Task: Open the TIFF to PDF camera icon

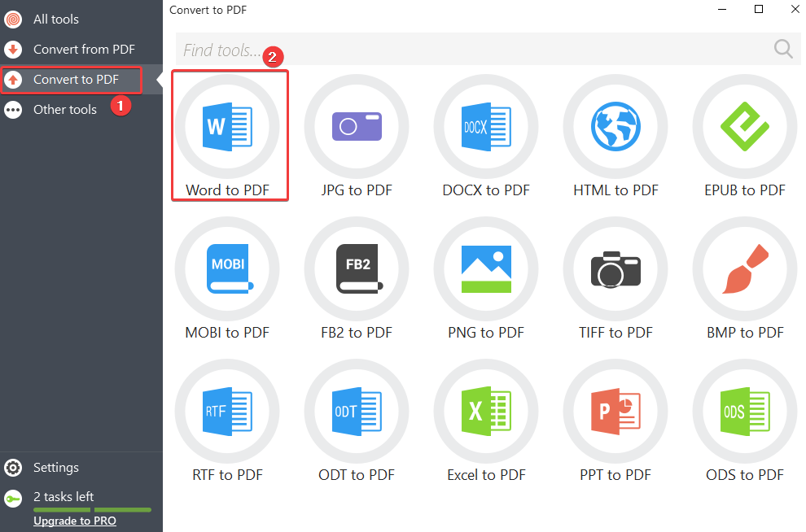Action: click(615, 269)
